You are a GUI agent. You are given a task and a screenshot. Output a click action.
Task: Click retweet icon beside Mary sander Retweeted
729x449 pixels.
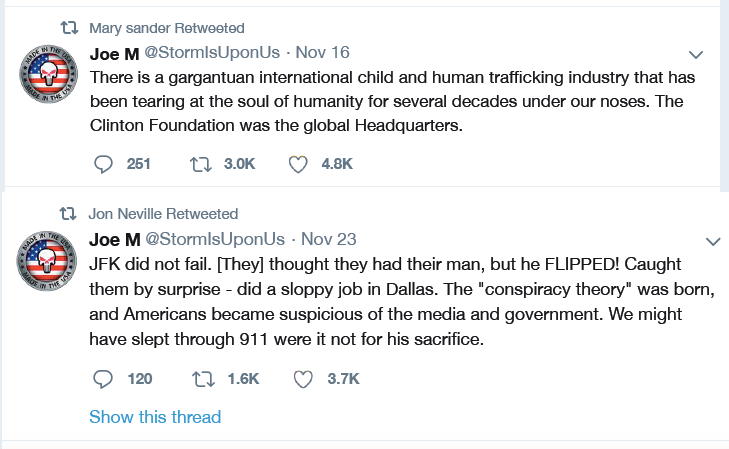click(x=70, y=28)
